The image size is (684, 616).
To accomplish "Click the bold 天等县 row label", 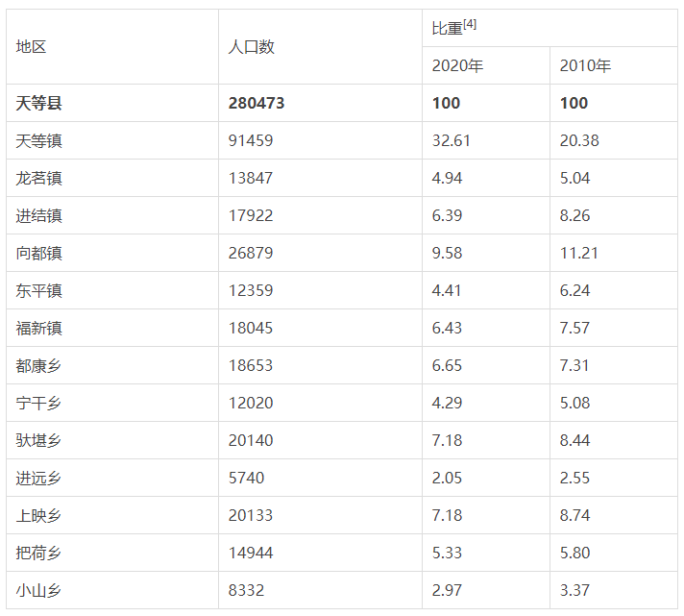I will (38, 104).
